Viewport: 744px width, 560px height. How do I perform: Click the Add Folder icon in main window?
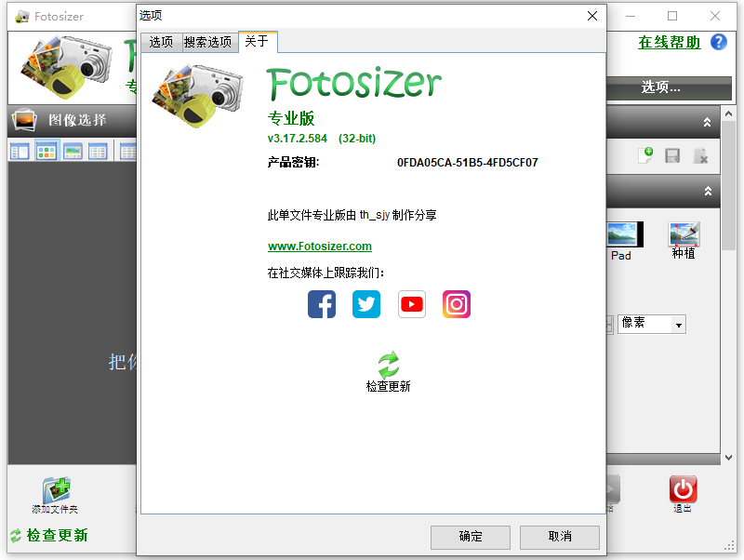pyautogui.click(x=56, y=490)
